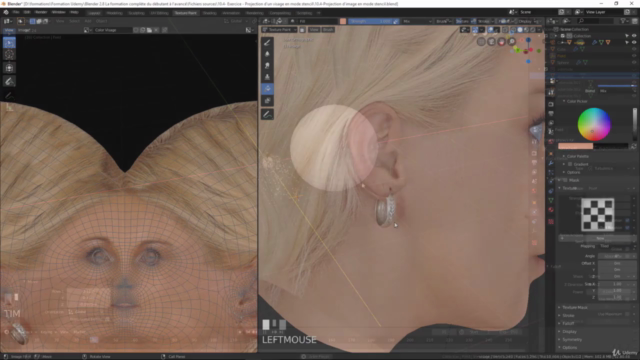The height and width of the screenshot is (360, 640).
Task: Select the Clone tool in viewport toolbar
Action: click(x=267, y=77)
